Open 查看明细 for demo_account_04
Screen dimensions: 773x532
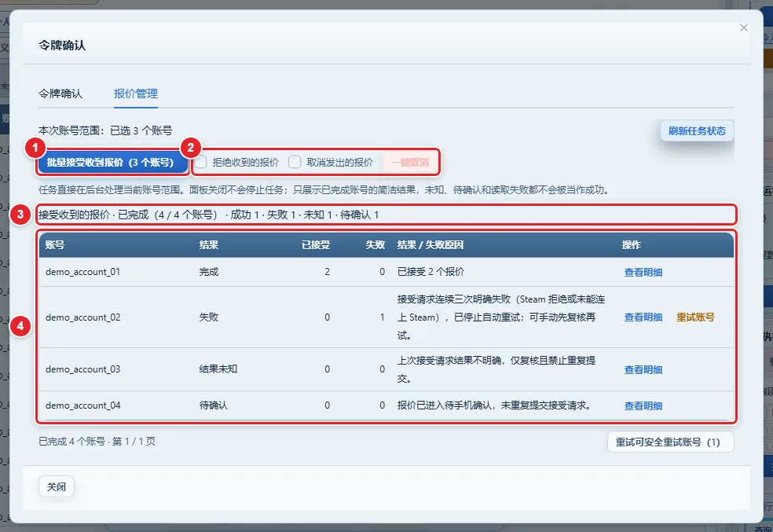tap(643, 405)
